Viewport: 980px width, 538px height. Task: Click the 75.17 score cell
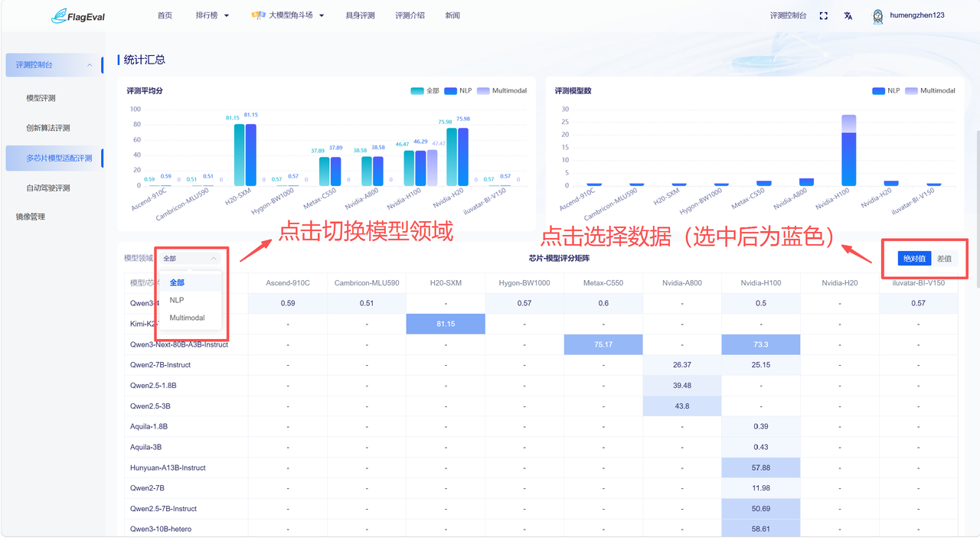(x=603, y=344)
